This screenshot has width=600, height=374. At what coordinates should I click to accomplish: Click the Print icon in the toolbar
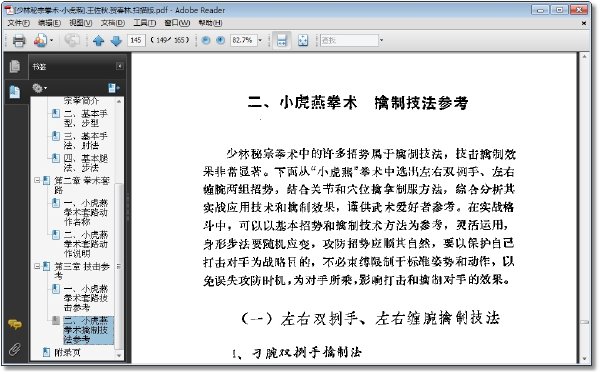tap(19, 40)
